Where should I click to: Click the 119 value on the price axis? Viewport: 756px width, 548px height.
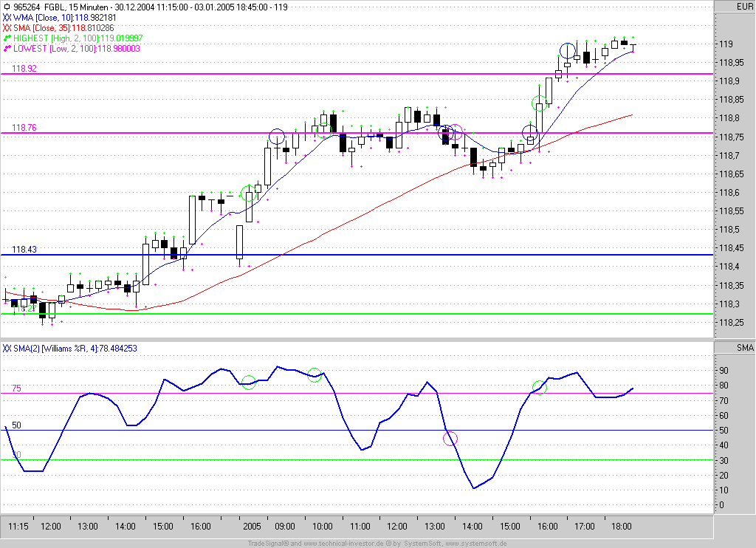pyautogui.click(x=726, y=44)
